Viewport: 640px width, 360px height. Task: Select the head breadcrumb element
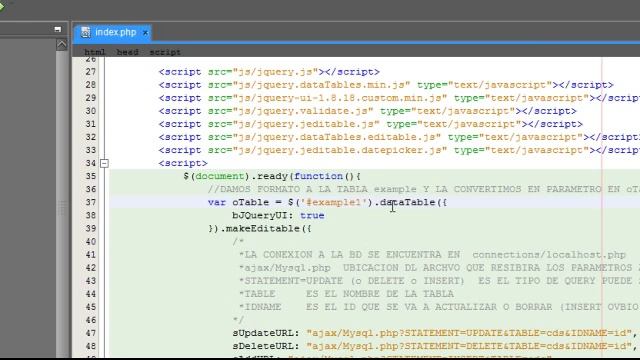tap(127, 52)
